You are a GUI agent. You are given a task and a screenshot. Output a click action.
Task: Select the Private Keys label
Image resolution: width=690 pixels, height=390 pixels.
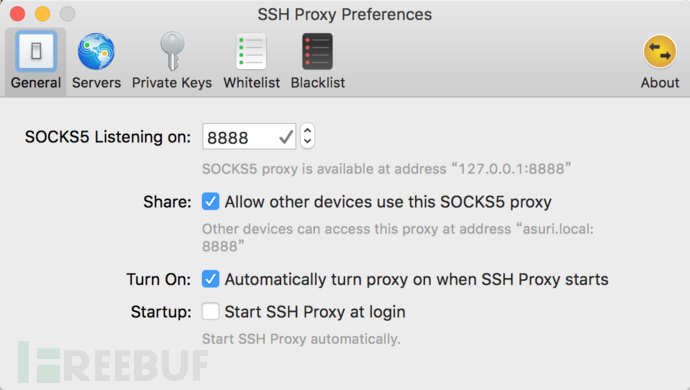(172, 83)
